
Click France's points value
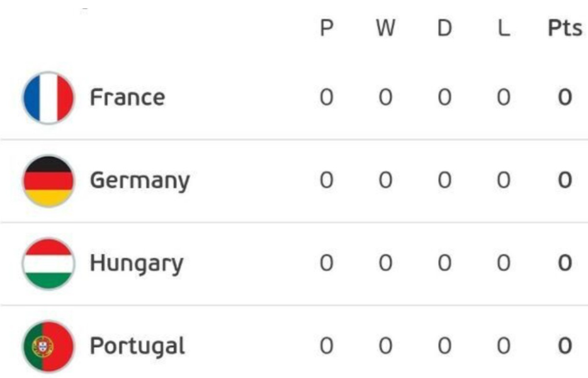click(565, 98)
